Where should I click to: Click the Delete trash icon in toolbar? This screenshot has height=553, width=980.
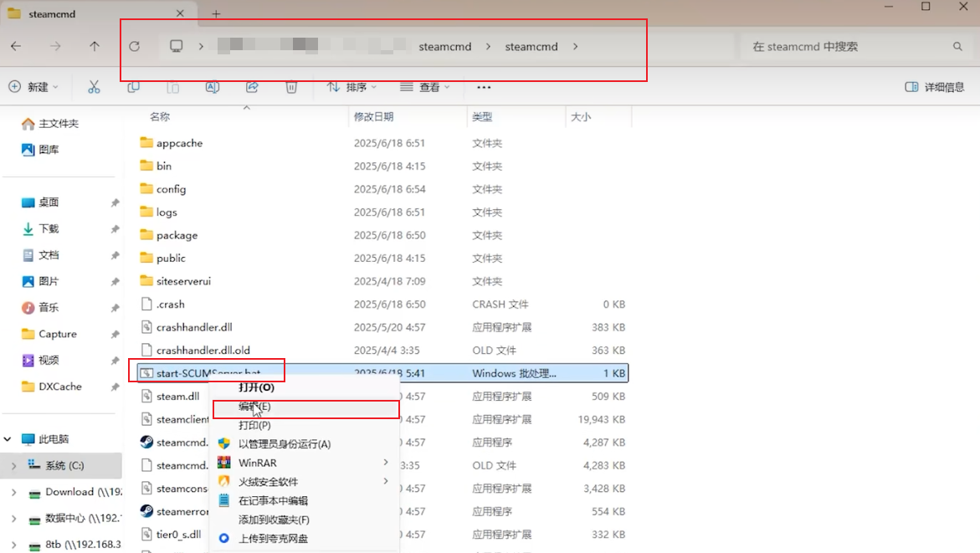click(291, 87)
